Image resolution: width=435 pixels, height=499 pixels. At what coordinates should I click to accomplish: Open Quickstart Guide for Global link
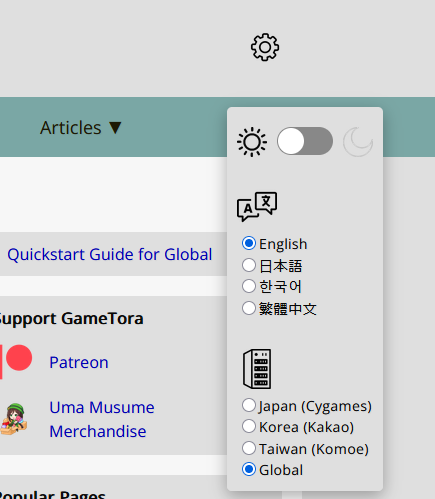(x=110, y=254)
